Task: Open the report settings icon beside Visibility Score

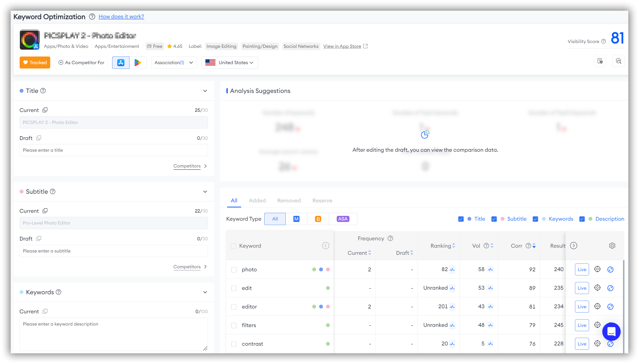Action: (x=600, y=61)
